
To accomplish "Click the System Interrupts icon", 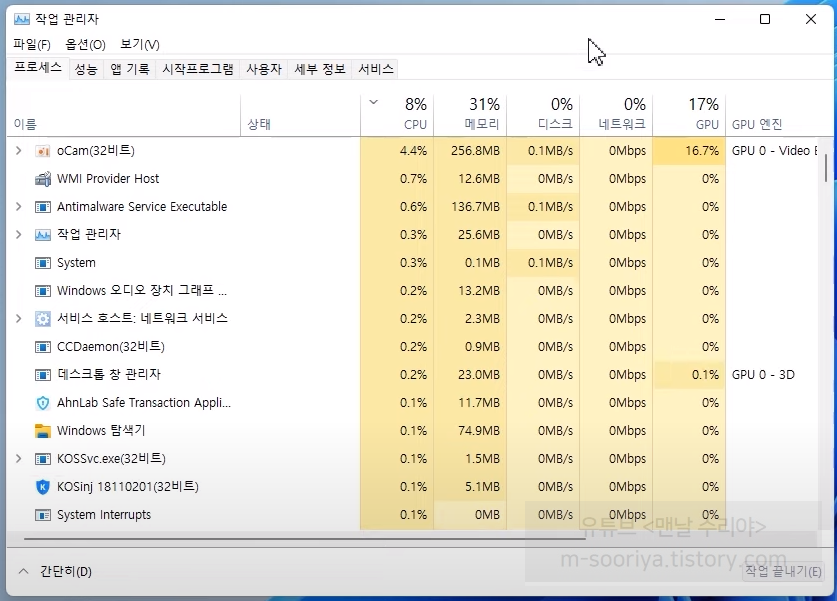I will coord(42,515).
